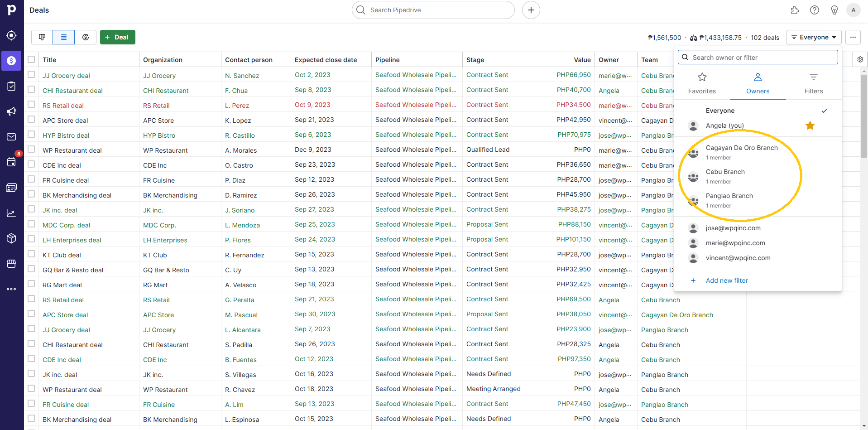Open Mail envelope icon in sidebar

12,137
